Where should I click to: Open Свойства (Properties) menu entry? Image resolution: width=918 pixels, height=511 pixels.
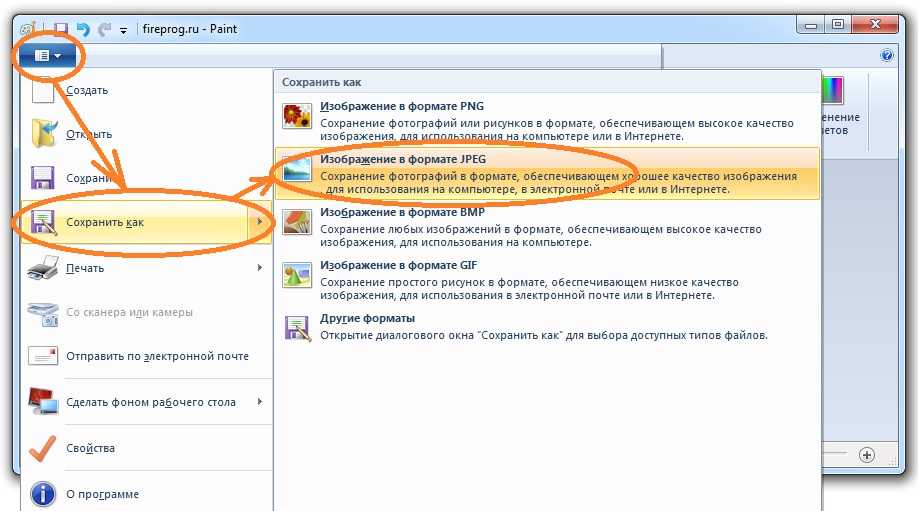pyautogui.click(x=146, y=448)
